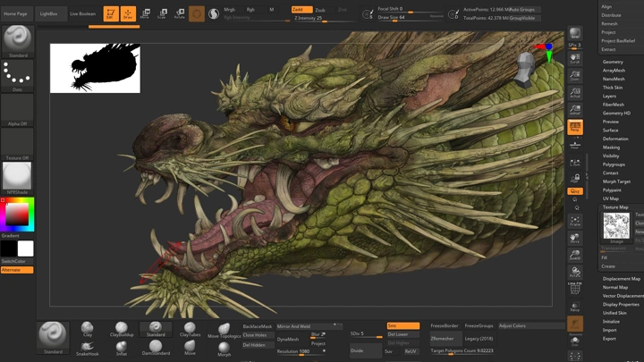This screenshot has width=644, height=362.
Task: Click the Close Holes button
Action: click(258, 335)
